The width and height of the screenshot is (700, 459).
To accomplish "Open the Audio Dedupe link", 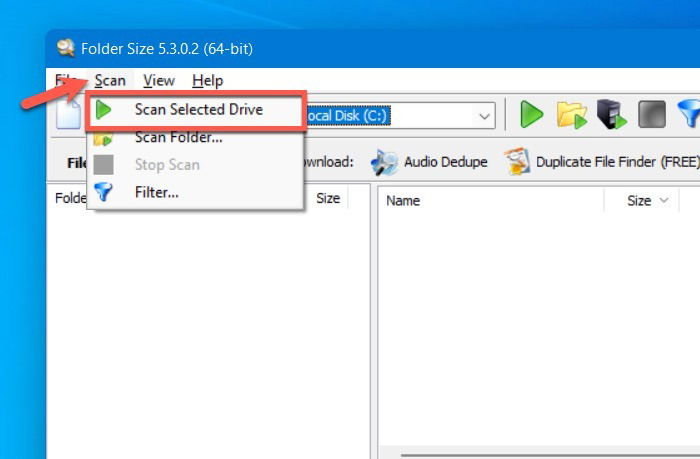I will pyautogui.click(x=446, y=162).
